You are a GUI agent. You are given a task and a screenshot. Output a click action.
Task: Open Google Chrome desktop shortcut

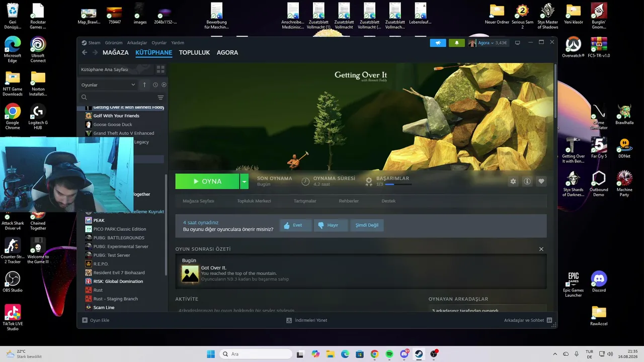click(x=13, y=117)
